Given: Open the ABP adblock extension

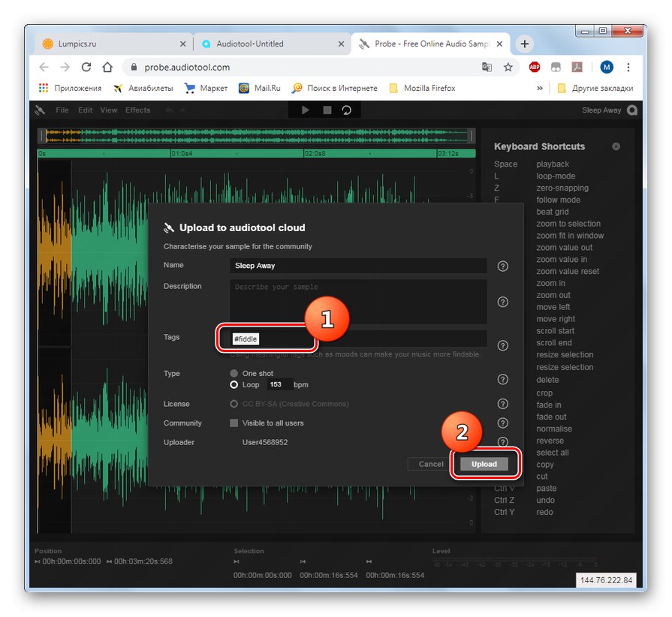Looking at the screenshot, I should (x=535, y=67).
